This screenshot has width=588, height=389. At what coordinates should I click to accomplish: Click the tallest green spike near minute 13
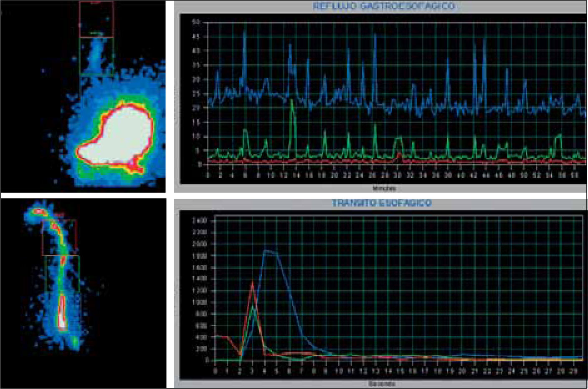[x=291, y=101]
